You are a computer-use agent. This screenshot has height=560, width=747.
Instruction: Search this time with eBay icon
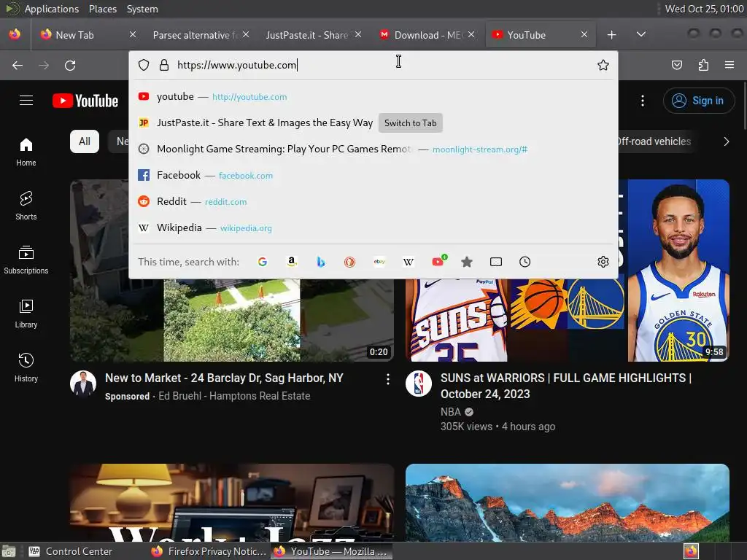coord(379,262)
